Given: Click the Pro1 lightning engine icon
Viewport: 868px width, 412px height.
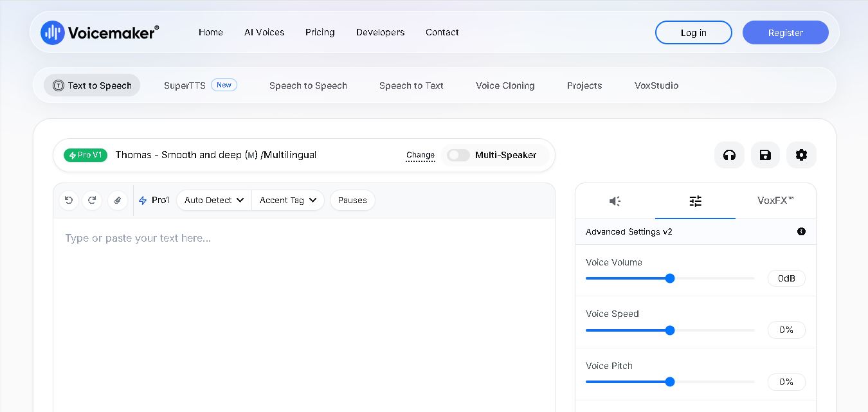Looking at the screenshot, I should 143,201.
